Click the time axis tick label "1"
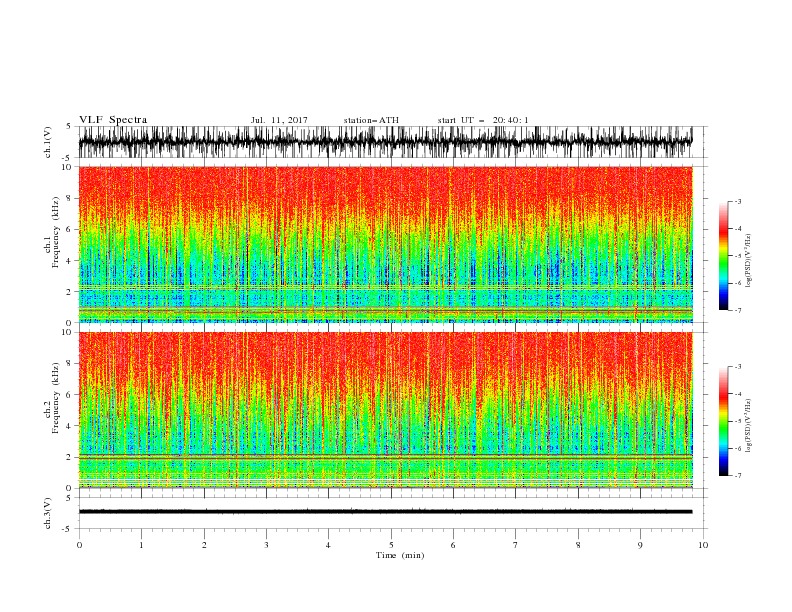Screen dimensions: 792x612 (x=141, y=545)
